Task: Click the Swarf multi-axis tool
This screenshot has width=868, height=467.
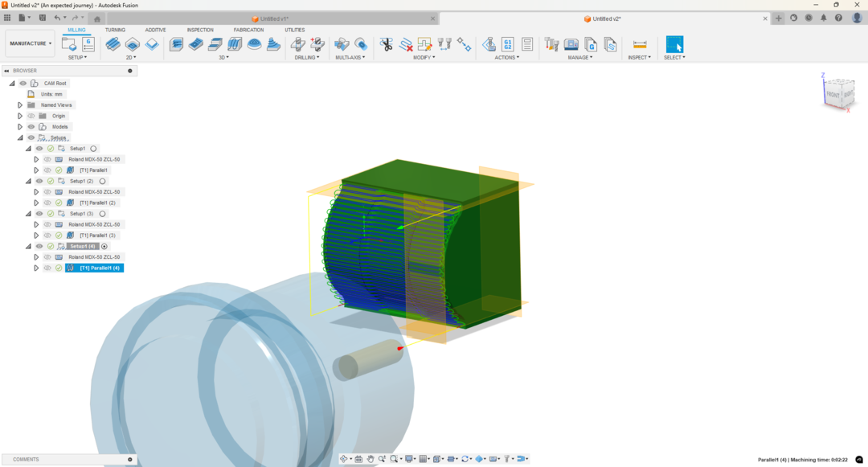Action: (x=342, y=44)
